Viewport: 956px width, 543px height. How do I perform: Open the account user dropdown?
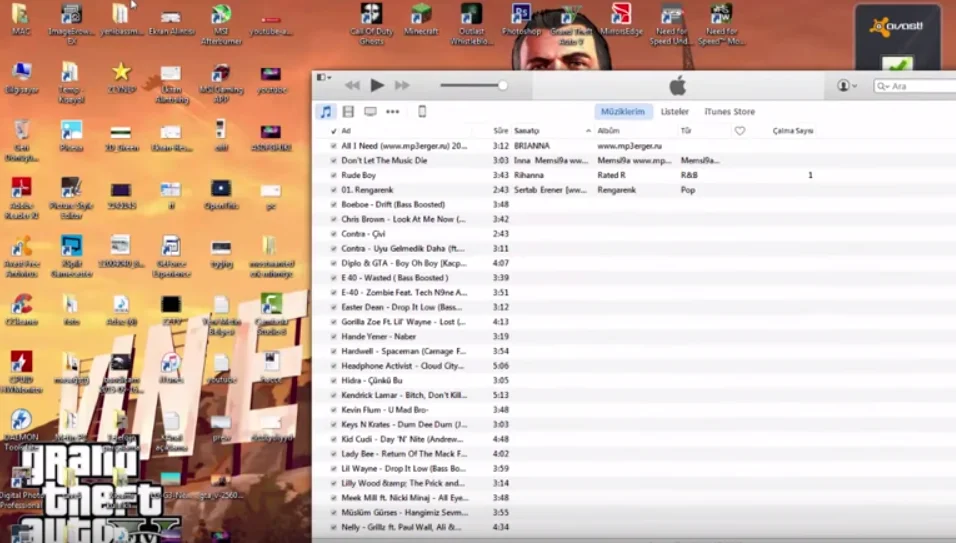(847, 86)
